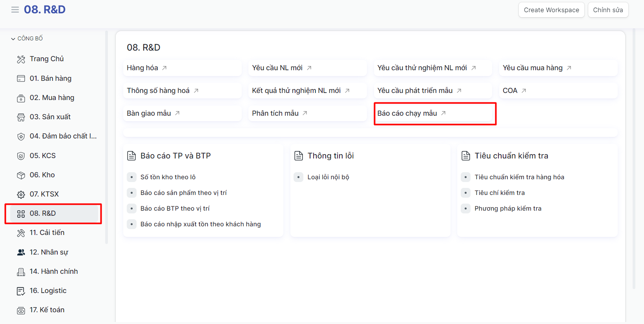Image resolution: width=644 pixels, height=324 pixels.
Task: Click the 05. KCS shield icon
Action: [x=21, y=156]
